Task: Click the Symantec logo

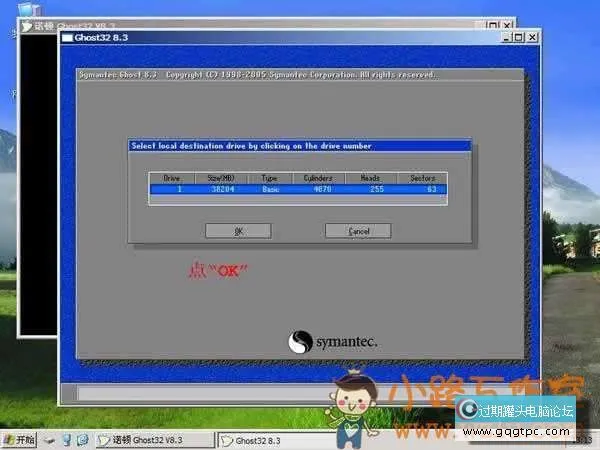Action: [x=333, y=342]
